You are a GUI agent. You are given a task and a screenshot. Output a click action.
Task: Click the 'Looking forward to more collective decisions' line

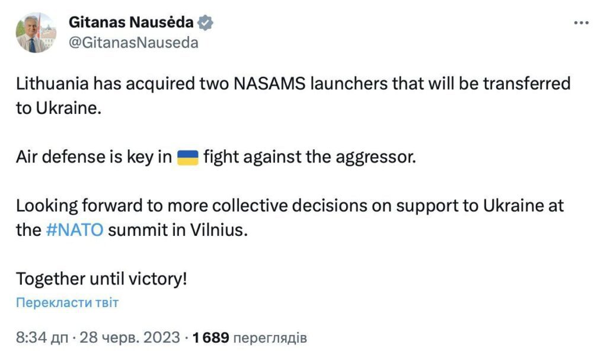pos(289,206)
